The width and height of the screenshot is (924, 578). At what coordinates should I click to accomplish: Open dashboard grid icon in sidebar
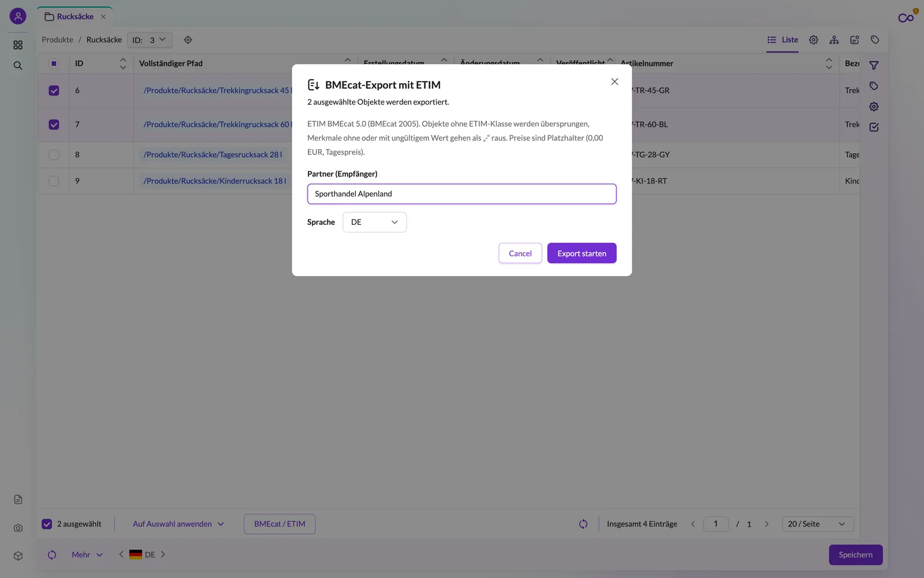pos(18,45)
